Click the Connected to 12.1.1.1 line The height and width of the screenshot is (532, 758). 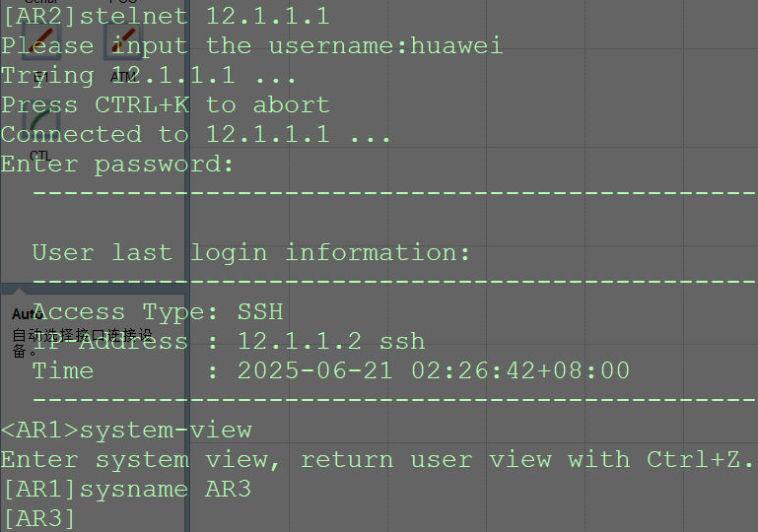(195, 134)
